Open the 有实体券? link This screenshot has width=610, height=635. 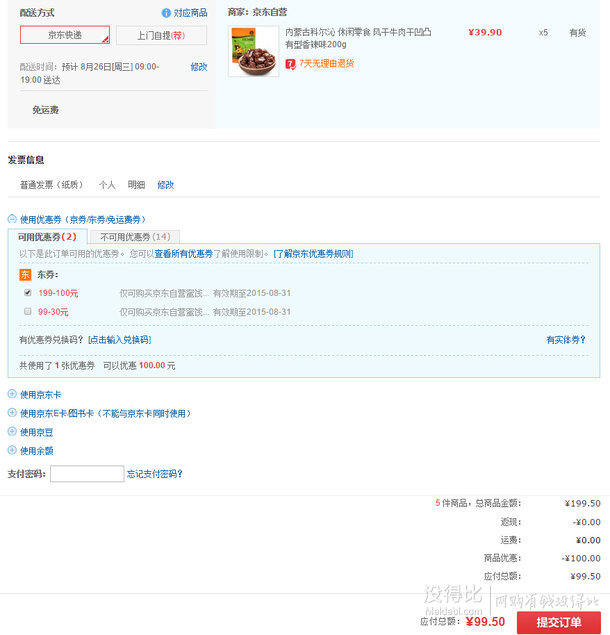tap(566, 340)
